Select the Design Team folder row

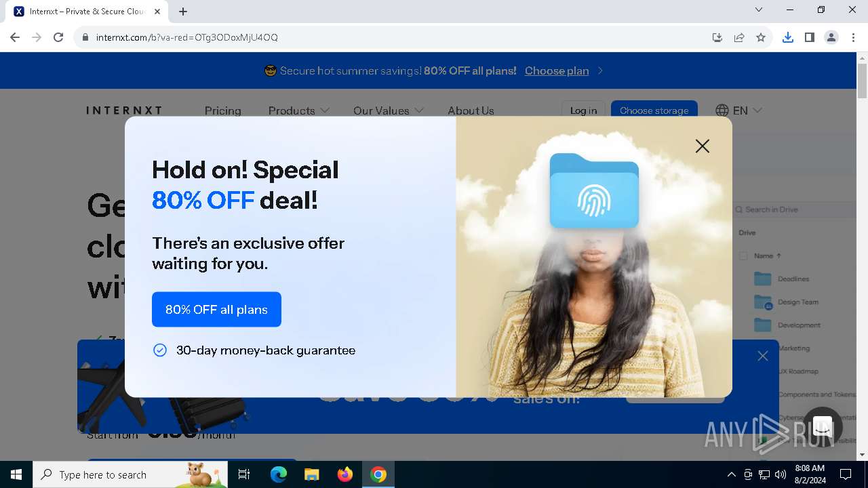[x=797, y=302]
